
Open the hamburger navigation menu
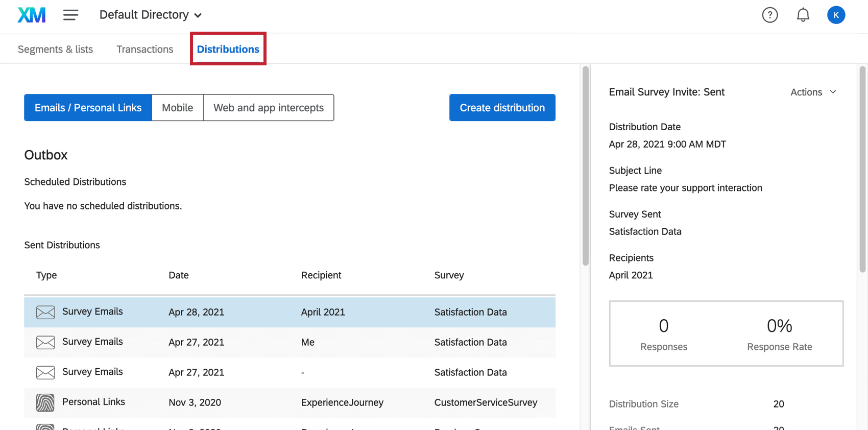(70, 15)
